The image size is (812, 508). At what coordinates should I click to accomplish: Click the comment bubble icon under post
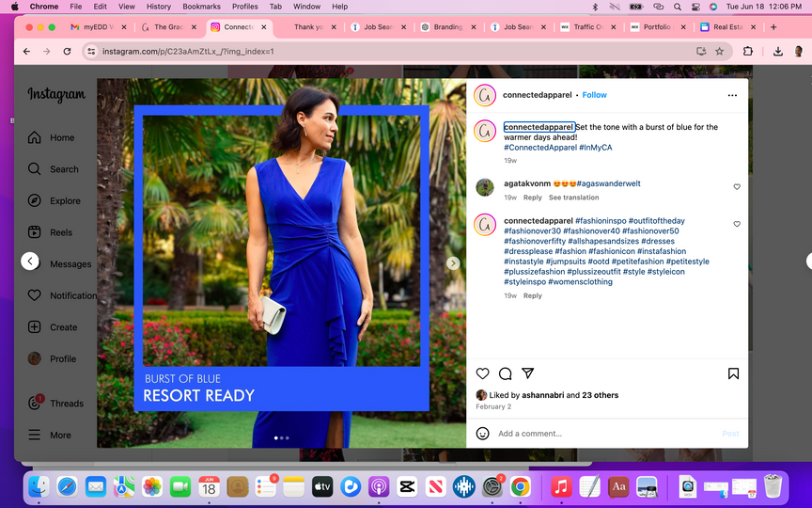(506, 373)
